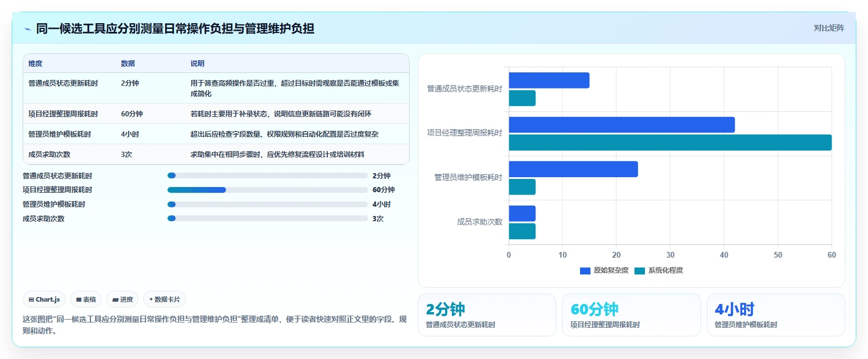Click chart axis label 成员求助次数
Screen dimensions: 868x359
pos(480,222)
